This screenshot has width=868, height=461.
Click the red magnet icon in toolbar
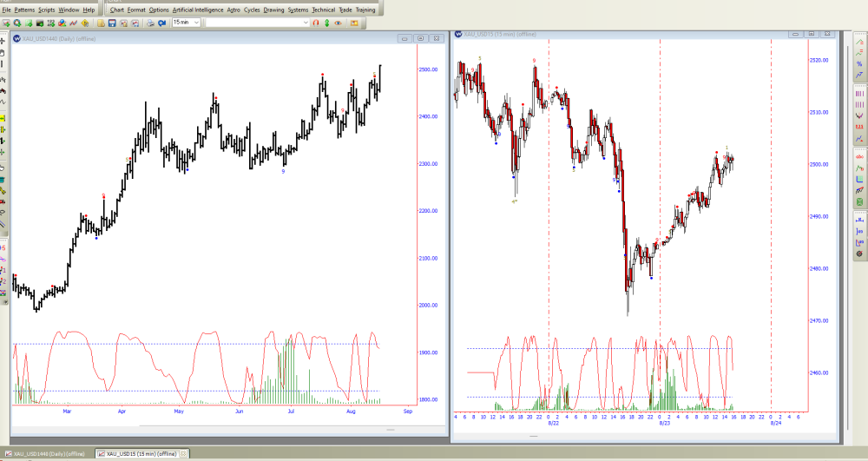(x=316, y=22)
